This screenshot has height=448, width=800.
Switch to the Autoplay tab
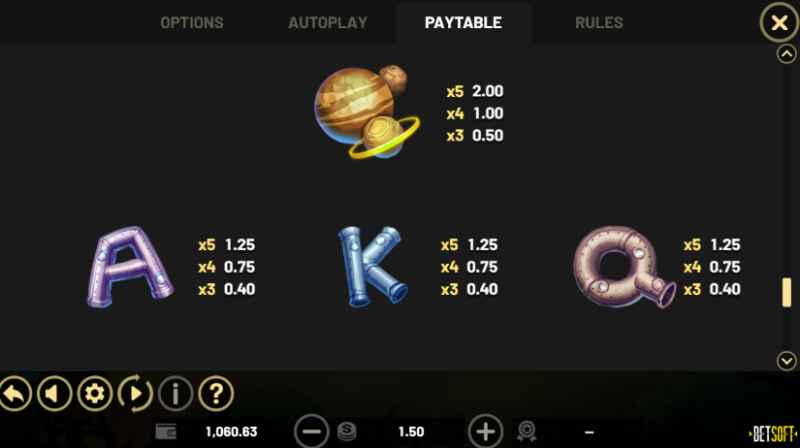pyautogui.click(x=328, y=22)
